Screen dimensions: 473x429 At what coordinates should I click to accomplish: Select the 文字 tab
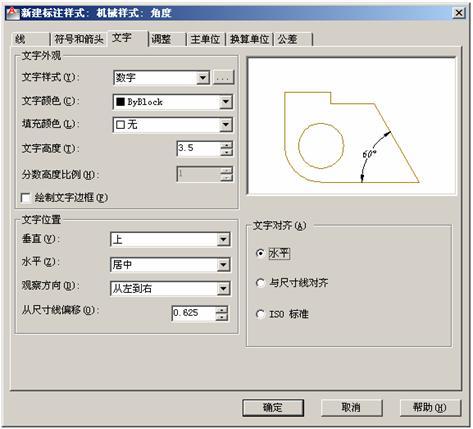coord(128,38)
